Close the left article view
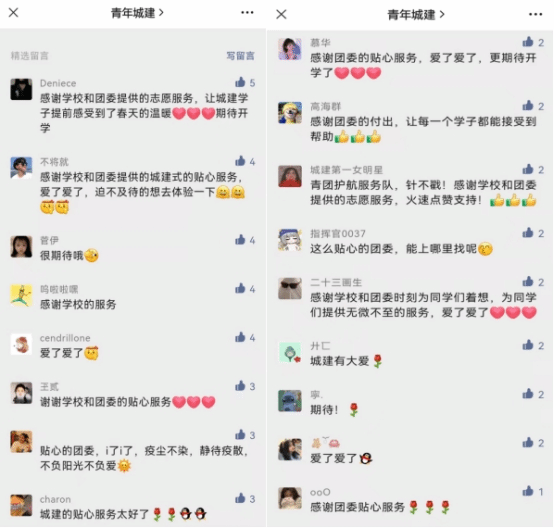This screenshot has width=554, height=528. coord(13,13)
